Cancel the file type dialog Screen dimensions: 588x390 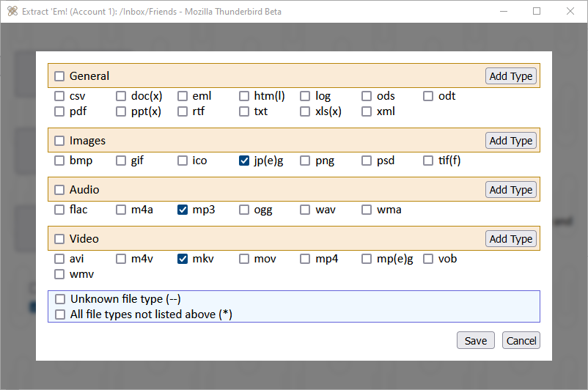[521, 340]
